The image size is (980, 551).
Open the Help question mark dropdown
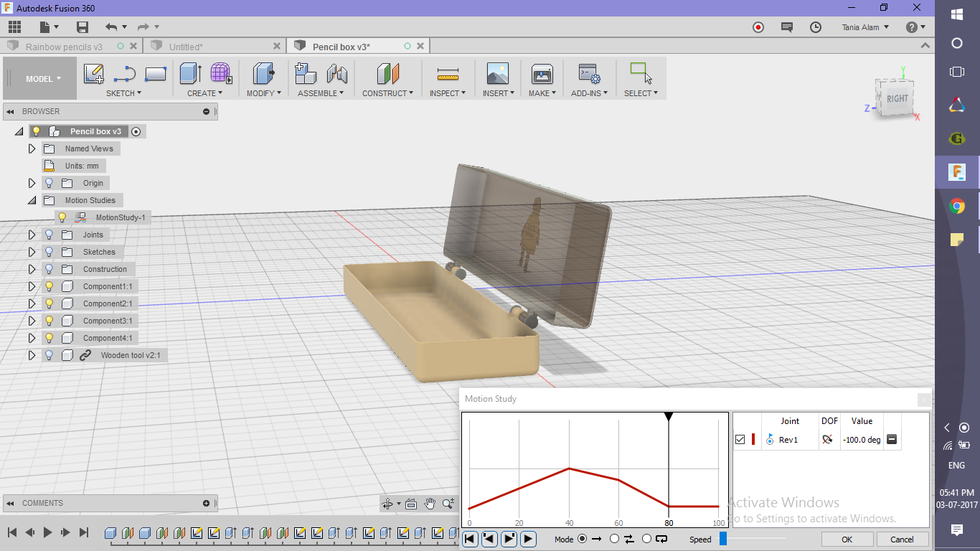pyautogui.click(x=915, y=27)
